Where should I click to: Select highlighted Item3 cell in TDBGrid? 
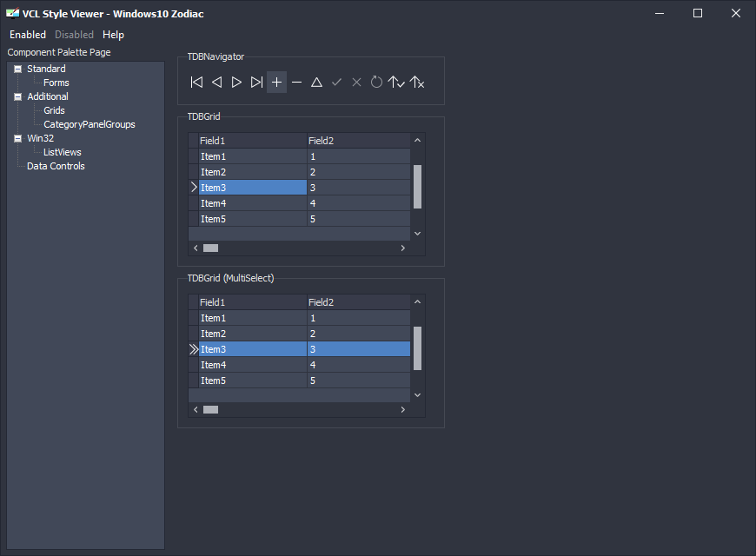[x=253, y=188]
